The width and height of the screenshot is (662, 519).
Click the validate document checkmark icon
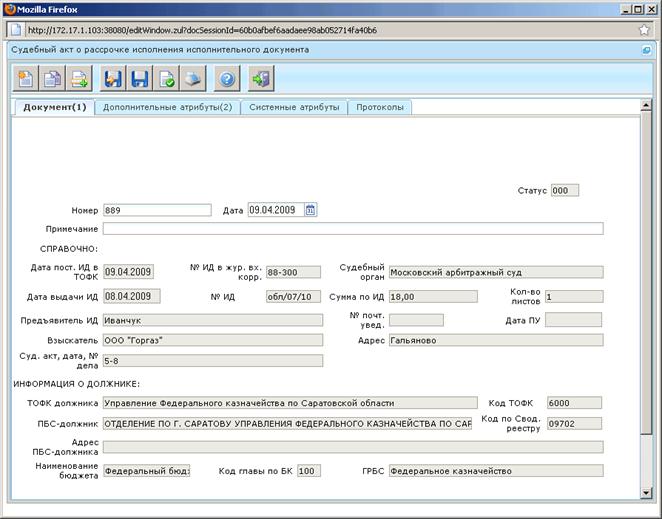tap(166, 79)
